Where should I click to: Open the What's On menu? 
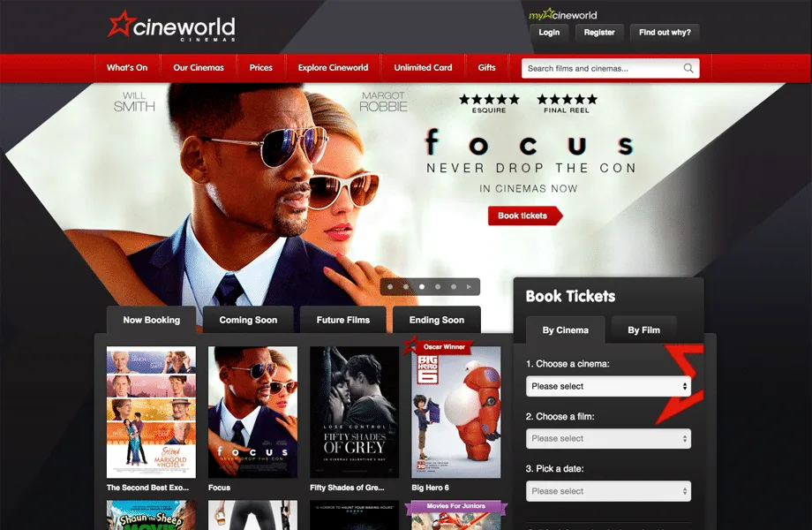[x=127, y=68]
